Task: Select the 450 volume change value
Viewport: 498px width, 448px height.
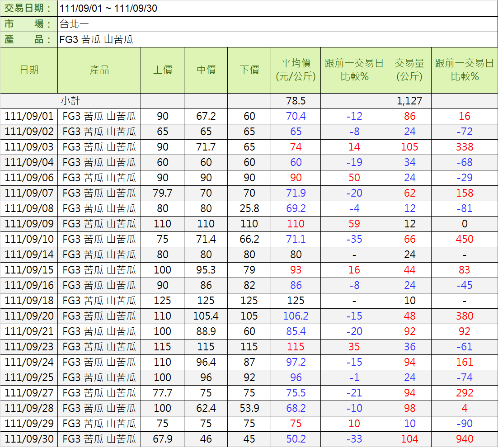Action: [465, 239]
